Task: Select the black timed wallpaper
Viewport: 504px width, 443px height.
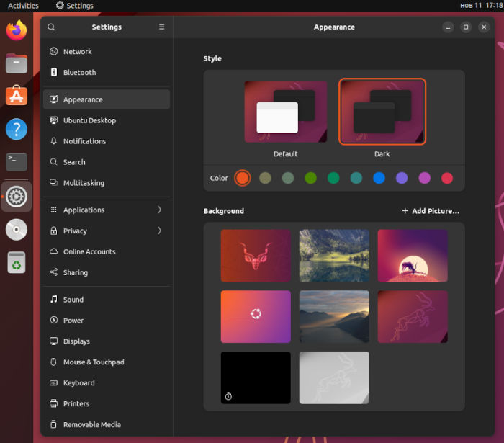Action: click(256, 377)
